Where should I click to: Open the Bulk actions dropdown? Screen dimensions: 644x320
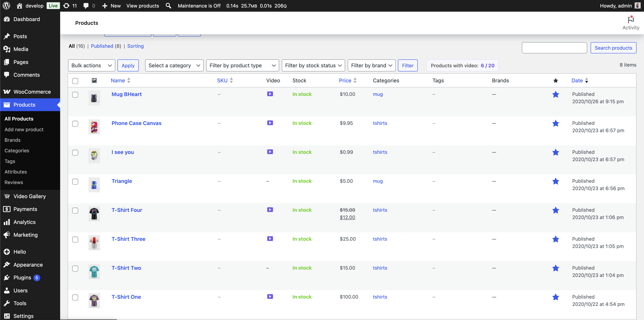[x=91, y=65]
